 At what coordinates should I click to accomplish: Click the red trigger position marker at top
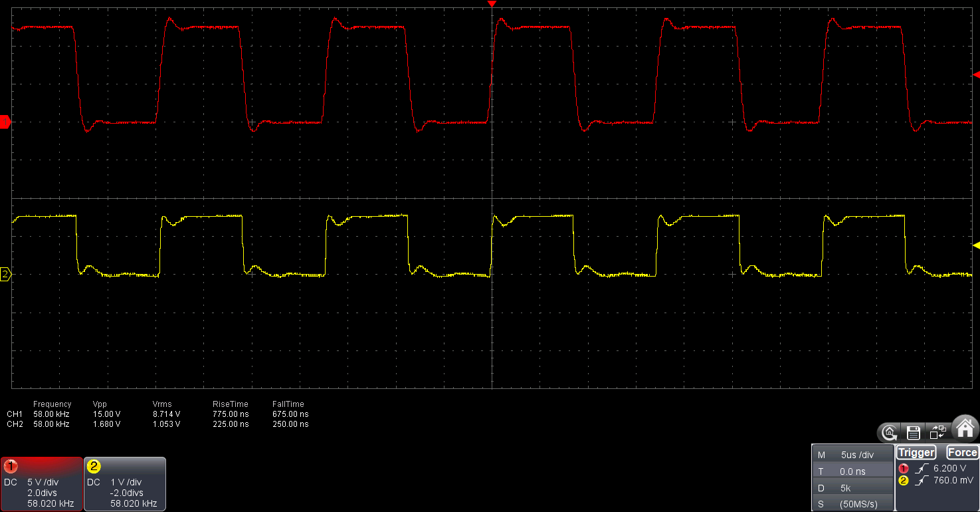pyautogui.click(x=492, y=5)
